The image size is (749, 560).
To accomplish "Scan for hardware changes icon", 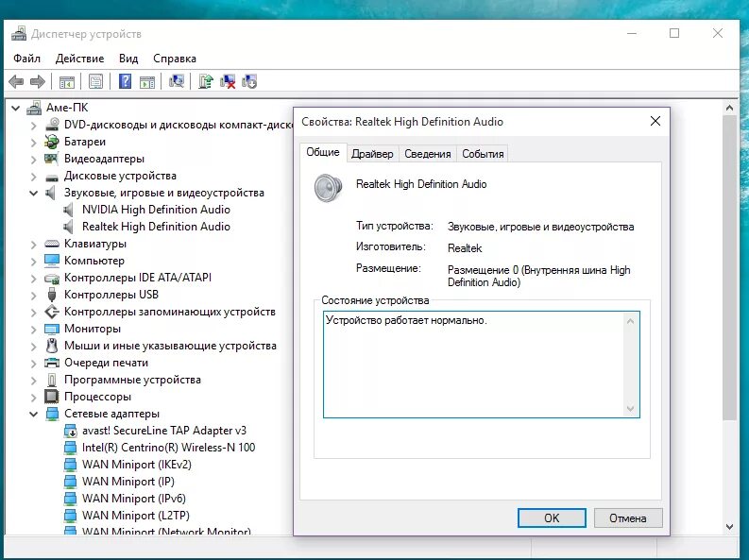I will [x=177, y=81].
